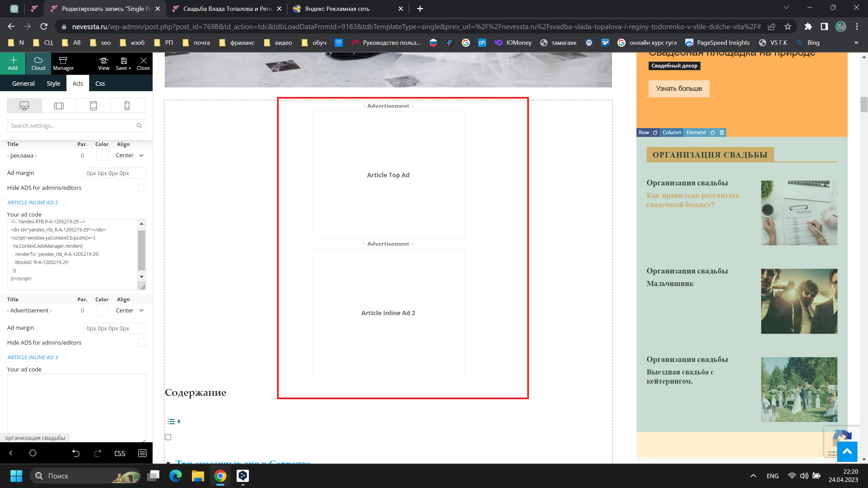868x488 pixels.
Task: Show more bookmarks chevron
Action: pyautogui.click(x=856, y=43)
